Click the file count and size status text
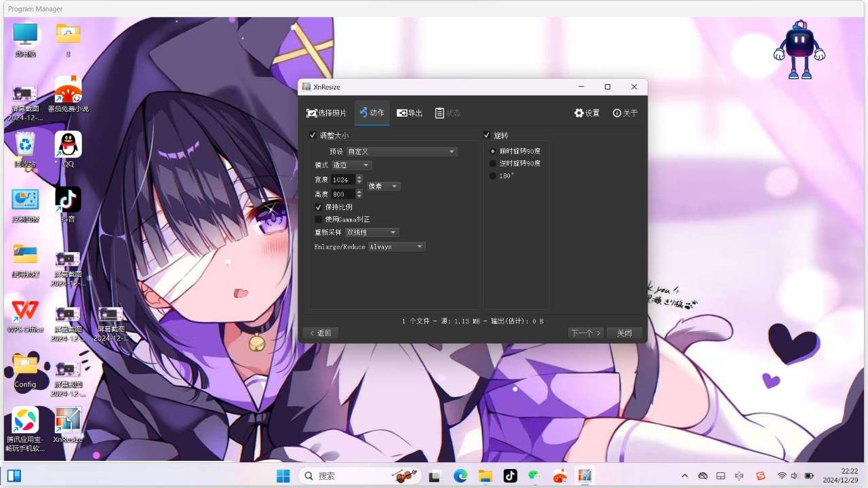 click(473, 321)
